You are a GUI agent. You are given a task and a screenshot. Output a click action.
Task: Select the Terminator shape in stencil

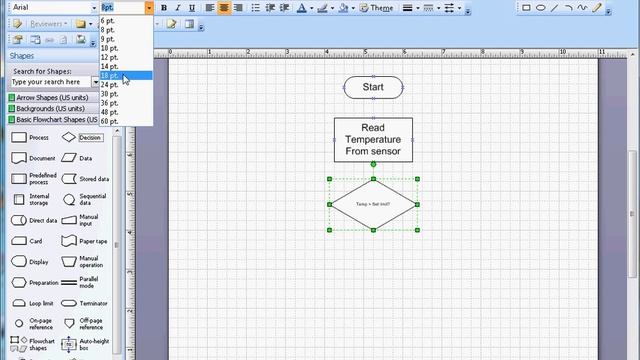[84, 303]
